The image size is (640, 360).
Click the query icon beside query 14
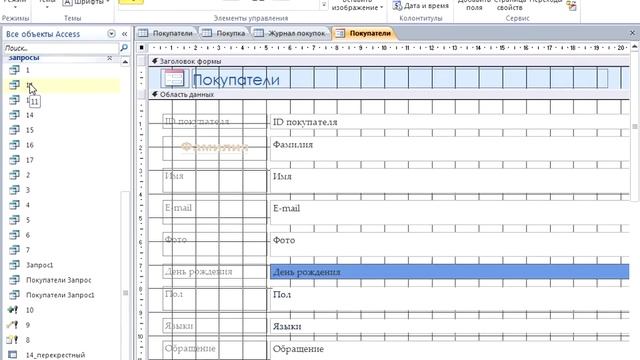[x=14, y=115]
